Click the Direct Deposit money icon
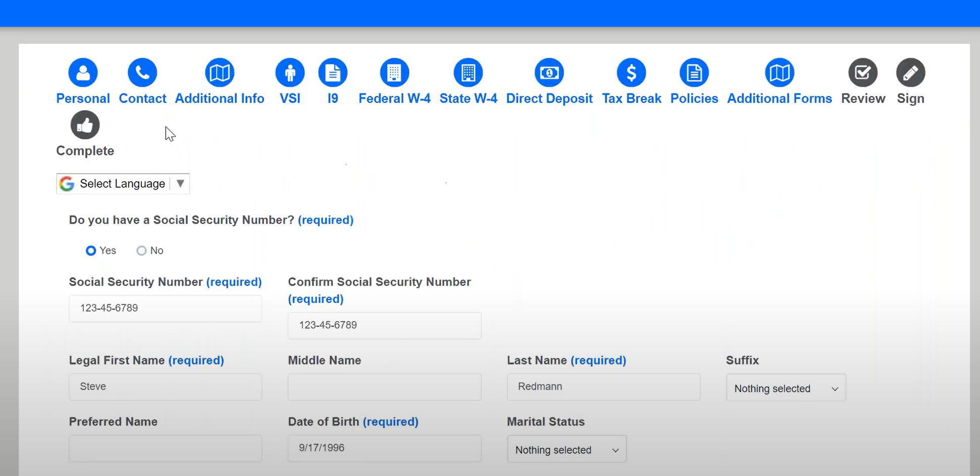 coord(549,73)
